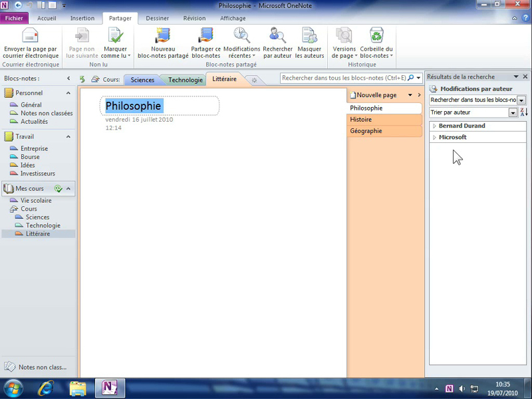The height and width of the screenshot is (399, 532).
Task: Create Nouveau bloc-notes partagé
Action: pyautogui.click(x=163, y=43)
